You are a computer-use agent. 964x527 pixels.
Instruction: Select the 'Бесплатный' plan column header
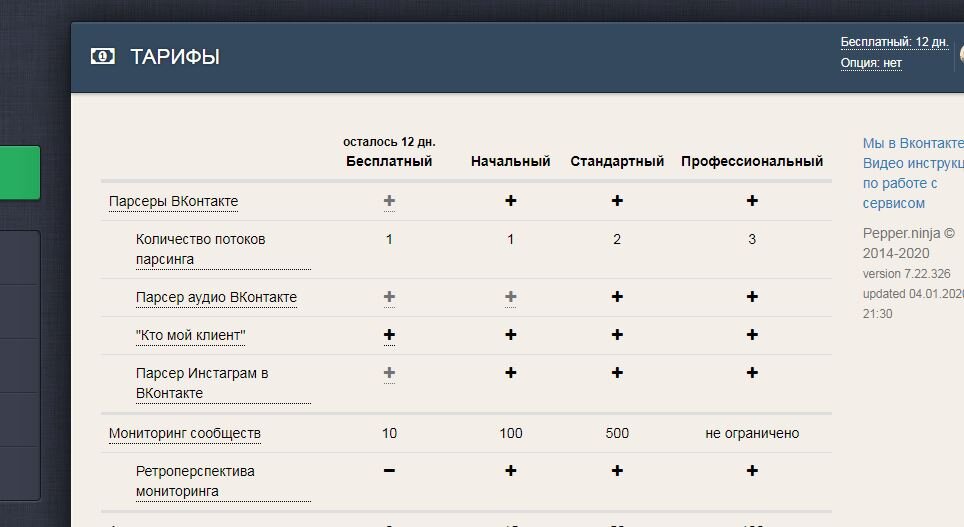(389, 161)
